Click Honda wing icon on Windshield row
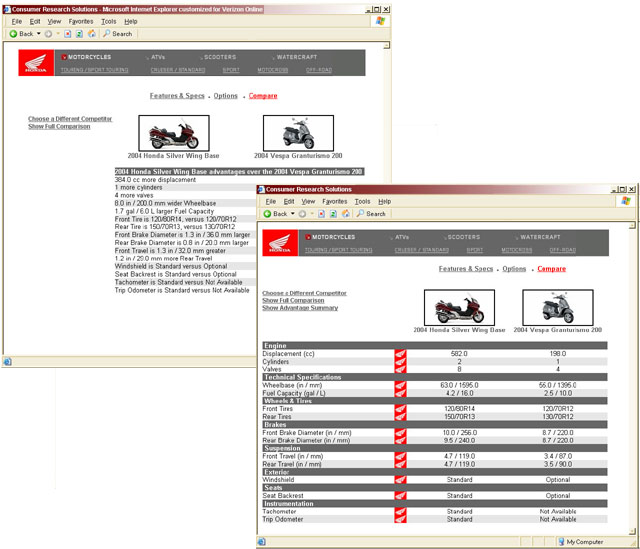The width and height of the screenshot is (640, 549). click(400, 480)
